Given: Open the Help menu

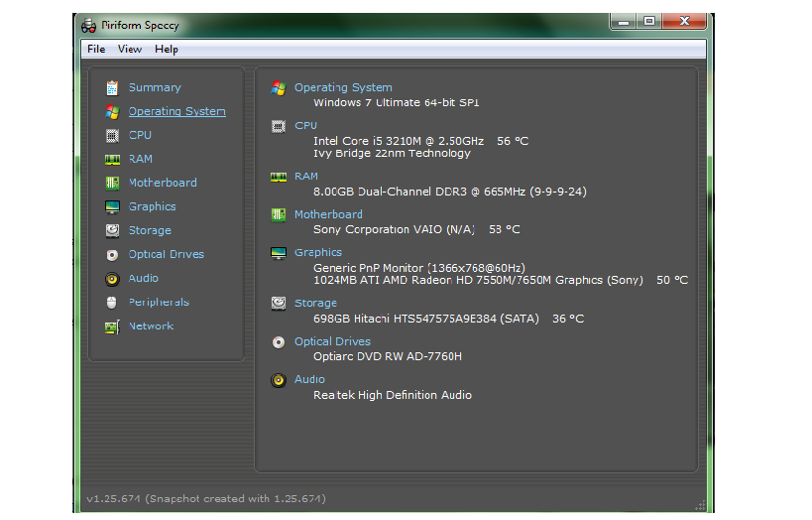Looking at the screenshot, I should pyautogui.click(x=167, y=50).
